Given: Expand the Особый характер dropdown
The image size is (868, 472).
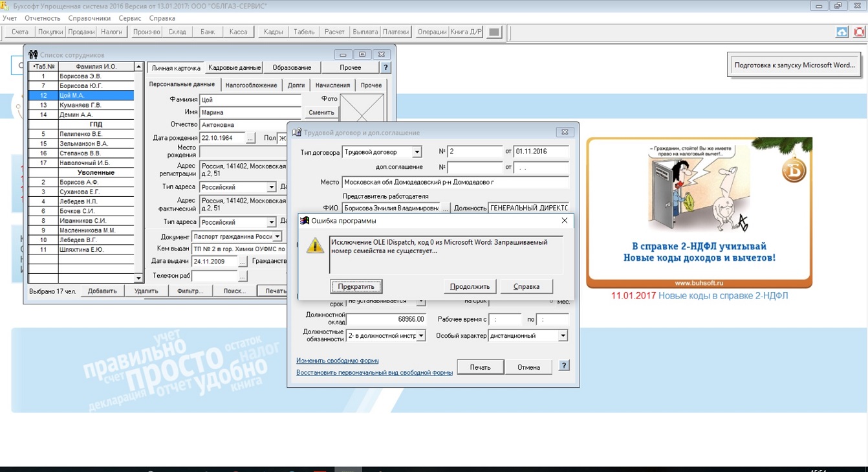Looking at the screenshot, I should pos(563,336).
